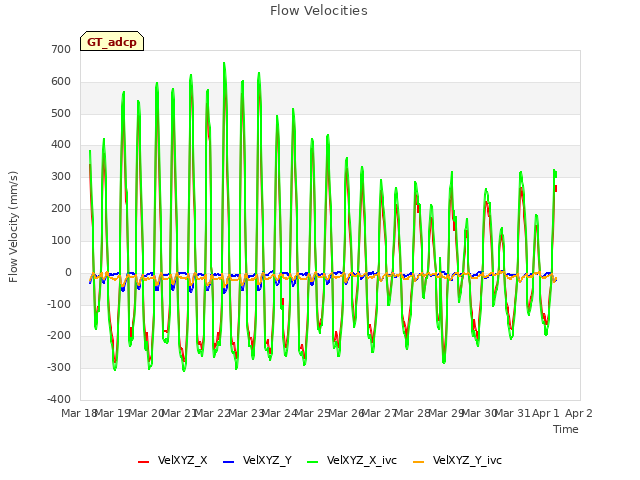Toggle the VelXYZ_X_ivc legend entry

352,460
